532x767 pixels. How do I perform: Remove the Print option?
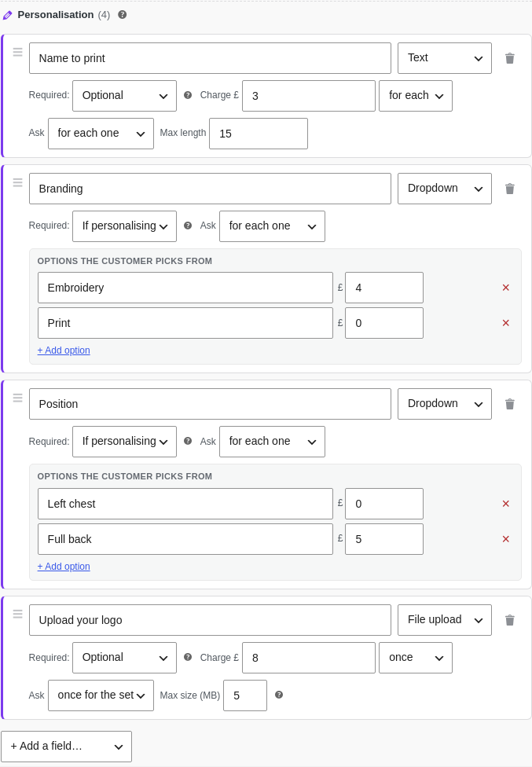coord(506,323)
